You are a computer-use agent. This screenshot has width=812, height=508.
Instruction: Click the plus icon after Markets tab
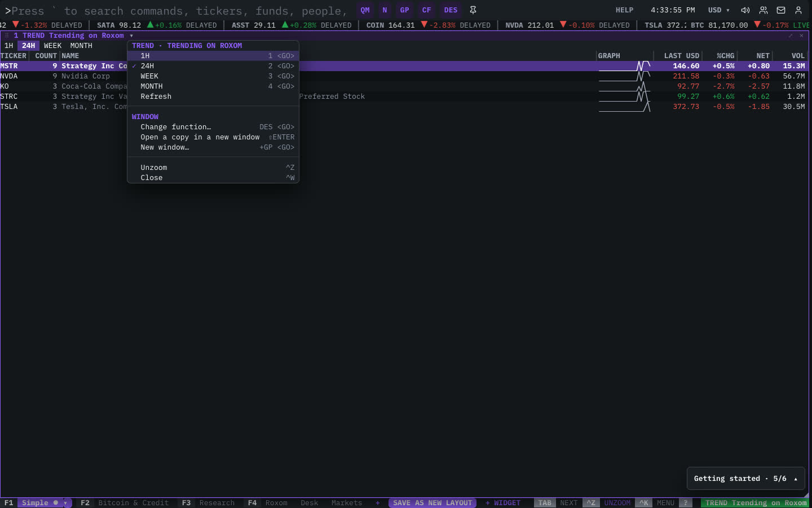coord(378,503)
